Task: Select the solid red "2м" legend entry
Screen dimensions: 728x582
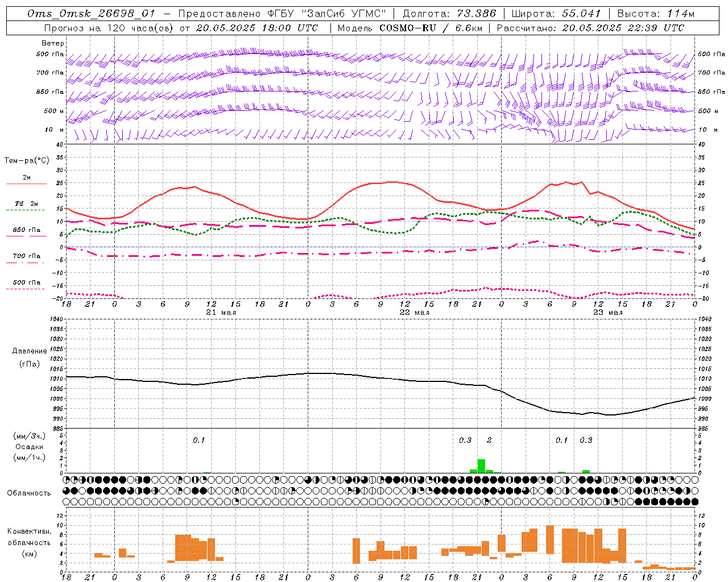Action: pyautogui.click(x=26, y=178)
